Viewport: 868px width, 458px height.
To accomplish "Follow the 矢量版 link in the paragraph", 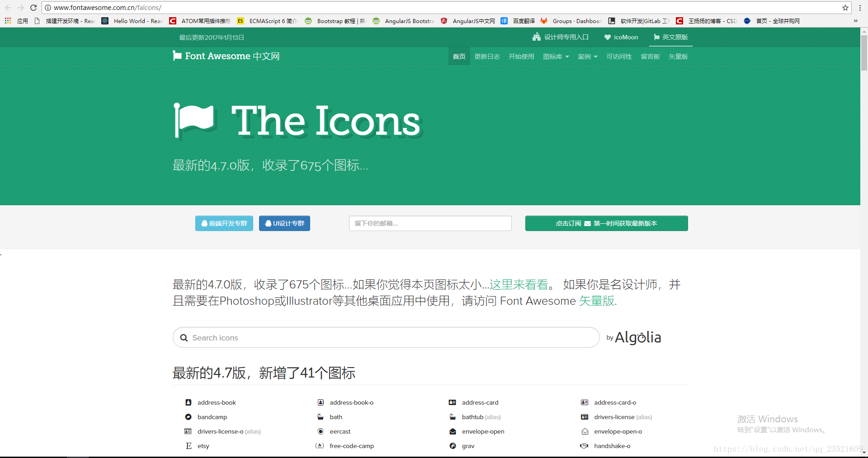I will pos(597,301).
